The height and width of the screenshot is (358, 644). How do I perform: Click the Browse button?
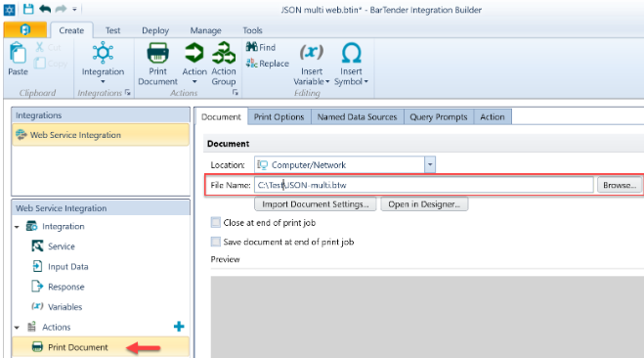pyautogui.click(x=620, y=185)
